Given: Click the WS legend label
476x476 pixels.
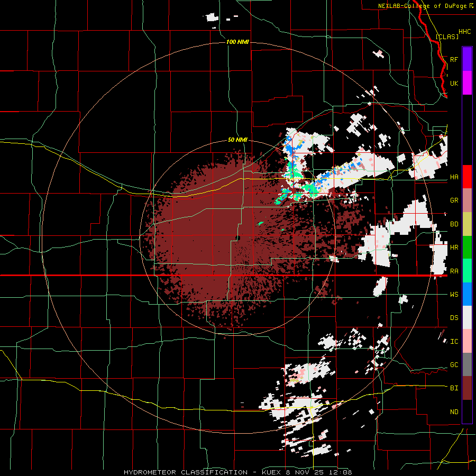Looking at the screenshot, I should (x=454, y=294).
